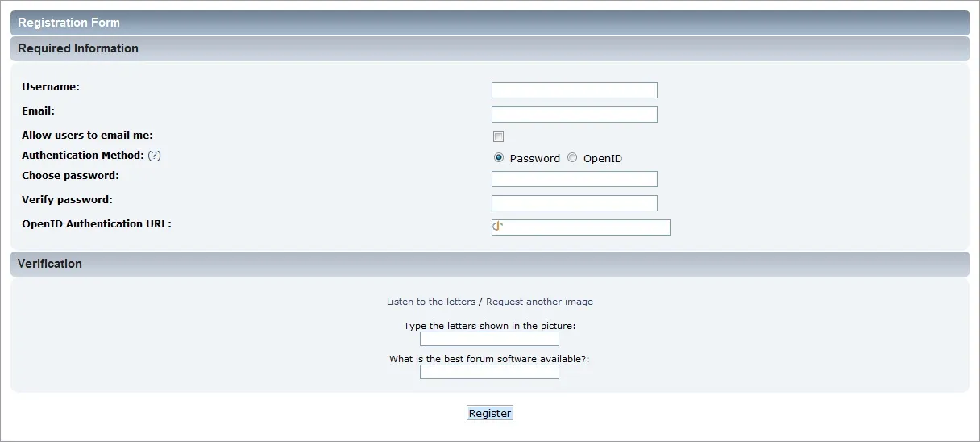Click the 'Required Information' section header
Image resolution: width=980 pixels, height=442 pixels.
(78, 48)
